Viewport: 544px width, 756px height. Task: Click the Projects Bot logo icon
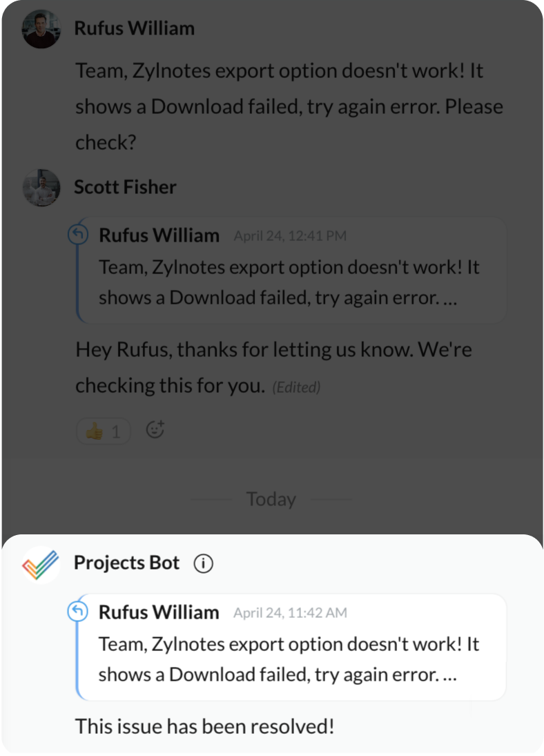(41, 564)
